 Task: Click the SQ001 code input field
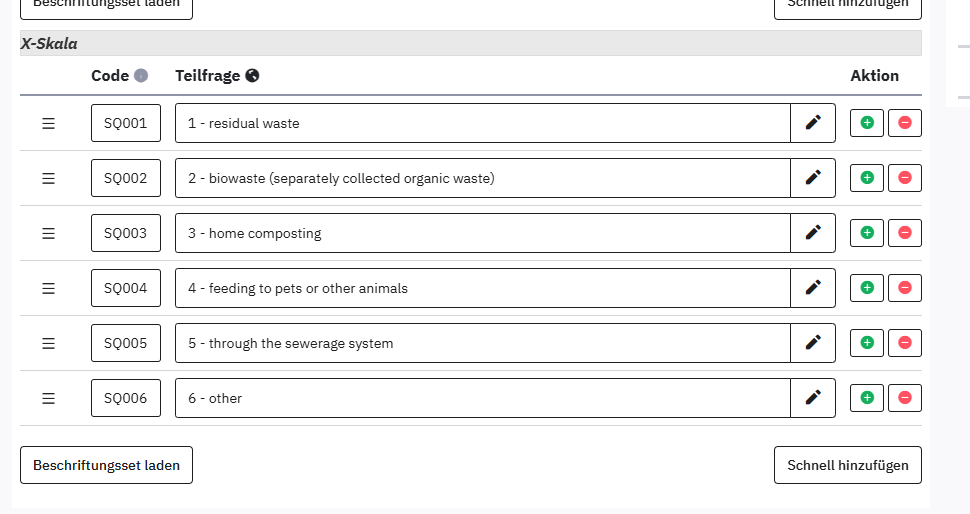126,123
